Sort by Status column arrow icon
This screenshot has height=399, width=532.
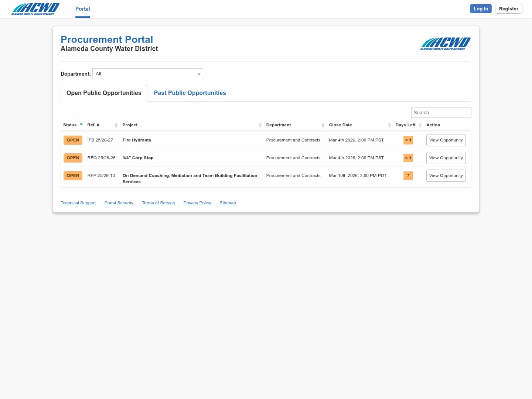click(81, 124)
